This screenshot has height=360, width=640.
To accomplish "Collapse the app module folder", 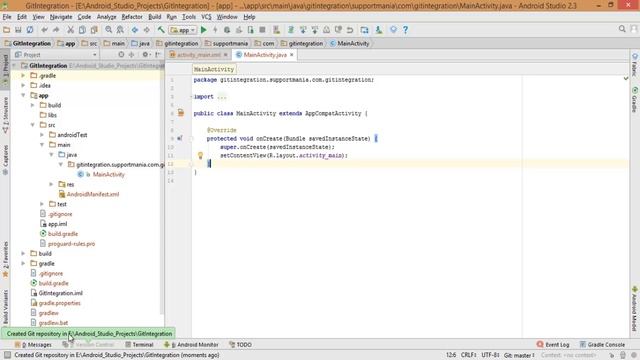I will (x=23, y=95).
